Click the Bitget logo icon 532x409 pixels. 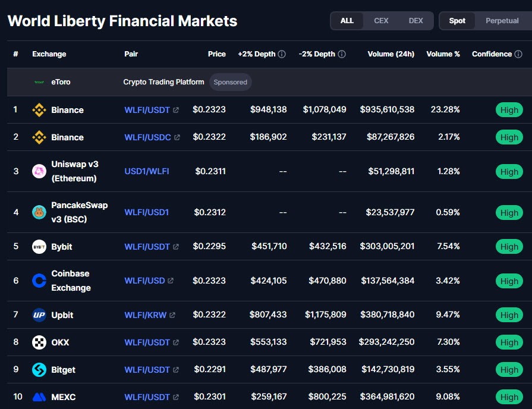coord(39,370)
